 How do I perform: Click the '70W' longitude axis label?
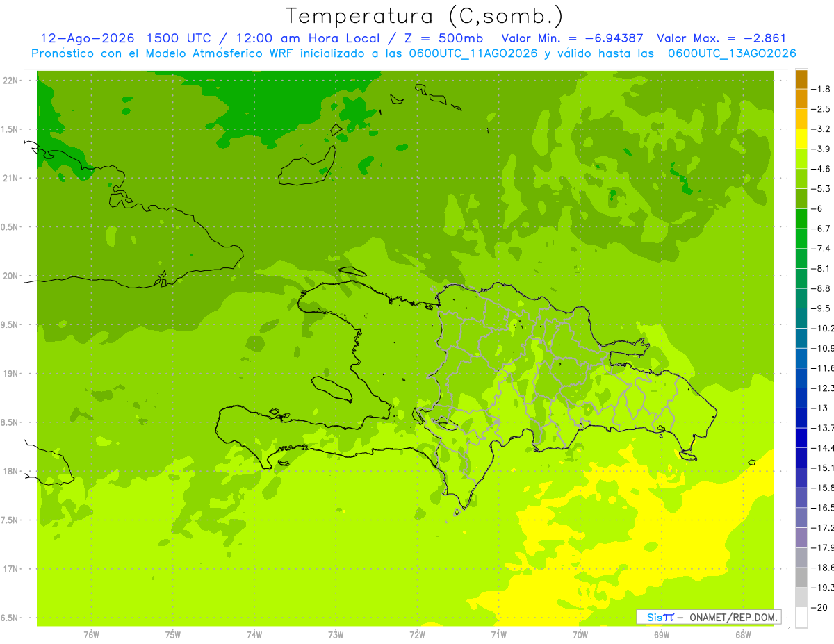[580, 634]
